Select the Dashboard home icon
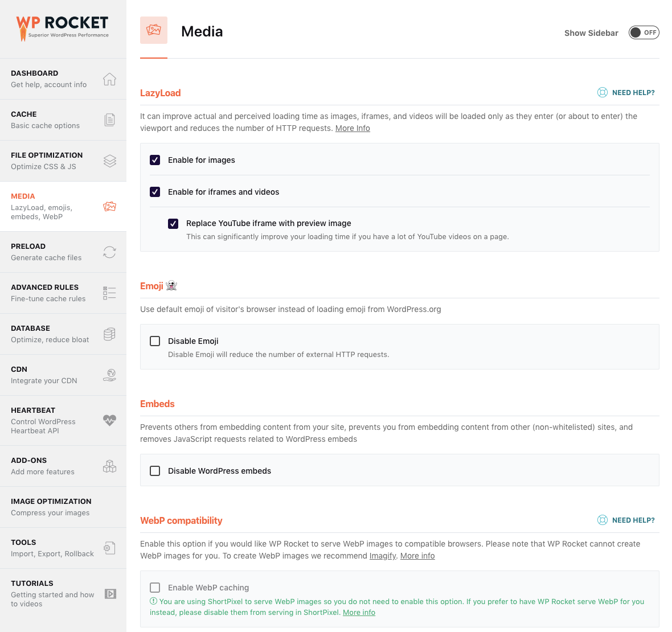This screenshot has width=672, height=632. (x=109, y=79)
